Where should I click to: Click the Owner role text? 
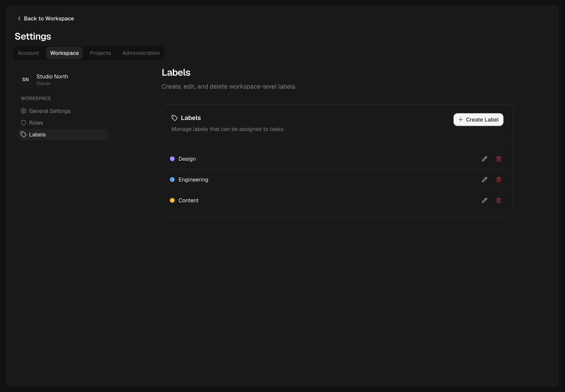tap(44, 83)
